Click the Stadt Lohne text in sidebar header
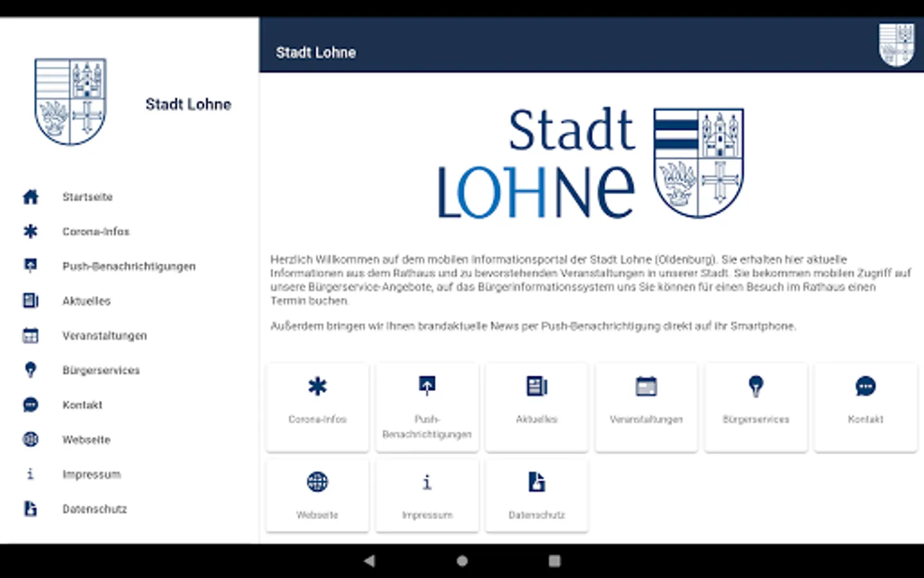The image size is (924, 578). tap(188, 104)
